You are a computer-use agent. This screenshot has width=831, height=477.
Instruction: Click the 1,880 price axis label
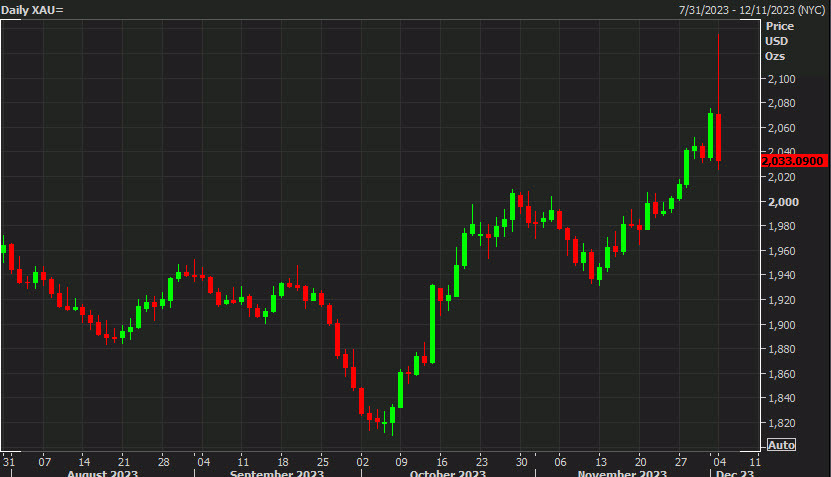782,349
